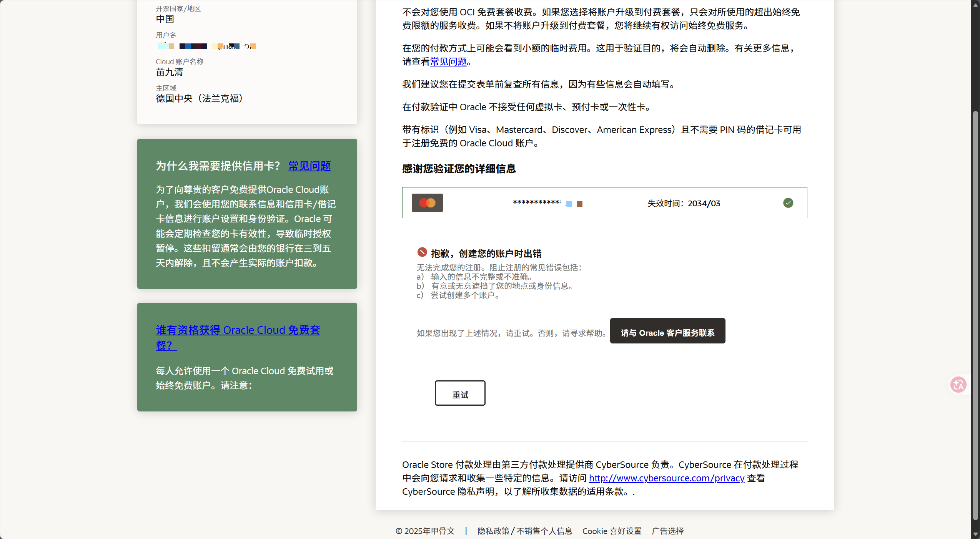Click the green verified checkmark icon
The width and height of the screenshot is (980, 539).
[788, 203]
